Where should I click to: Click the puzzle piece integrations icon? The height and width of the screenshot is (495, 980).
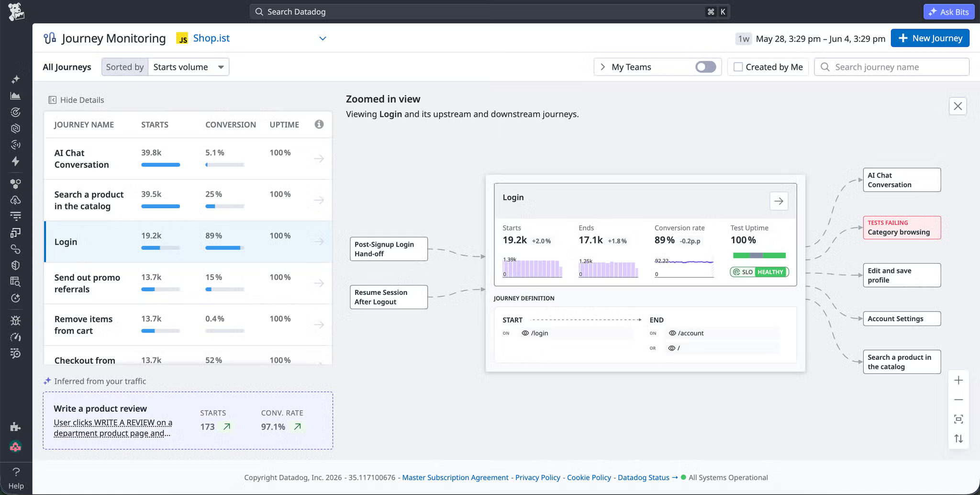point(15,427)
